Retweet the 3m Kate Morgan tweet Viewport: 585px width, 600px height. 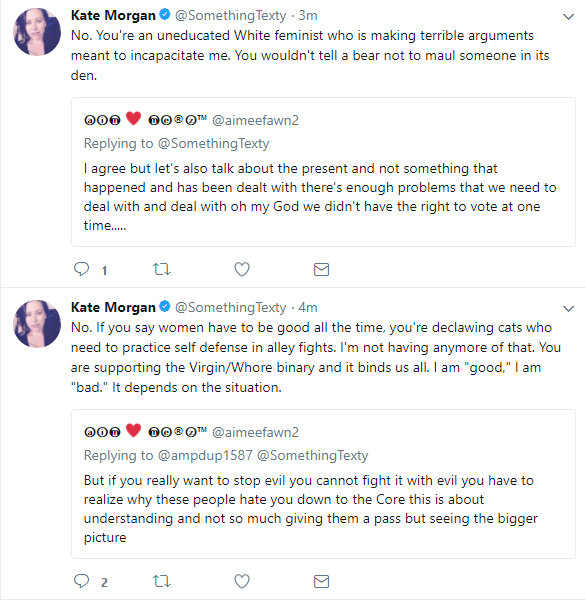click(x=161, y=269)
